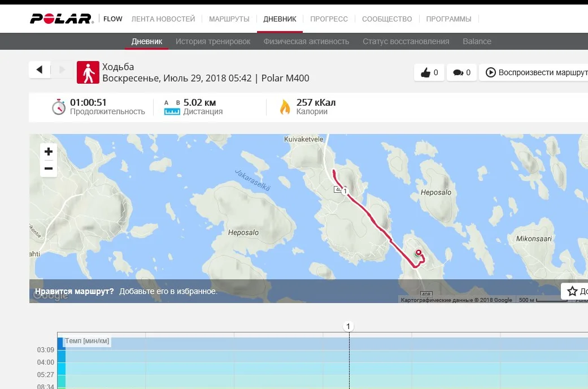Click the red walking sport icon

(88, 72)
